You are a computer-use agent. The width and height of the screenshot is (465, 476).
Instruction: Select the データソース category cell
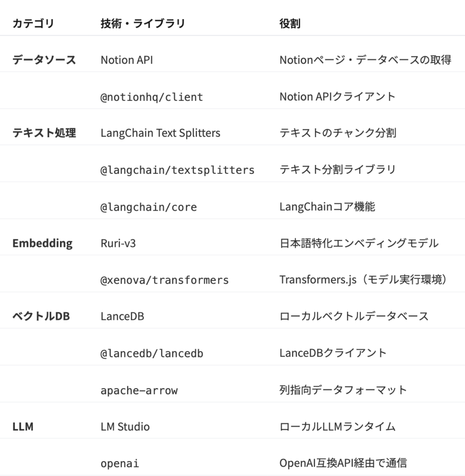click(44, 60)
